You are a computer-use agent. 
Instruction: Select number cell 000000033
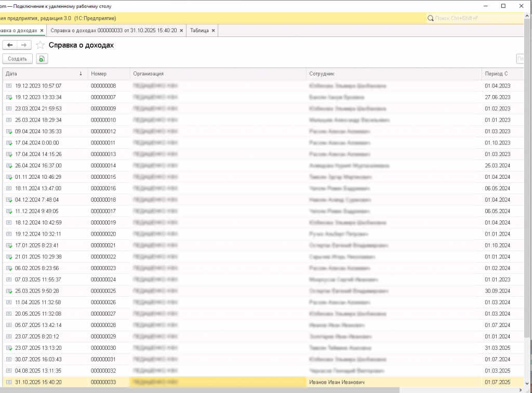point(109,382)
